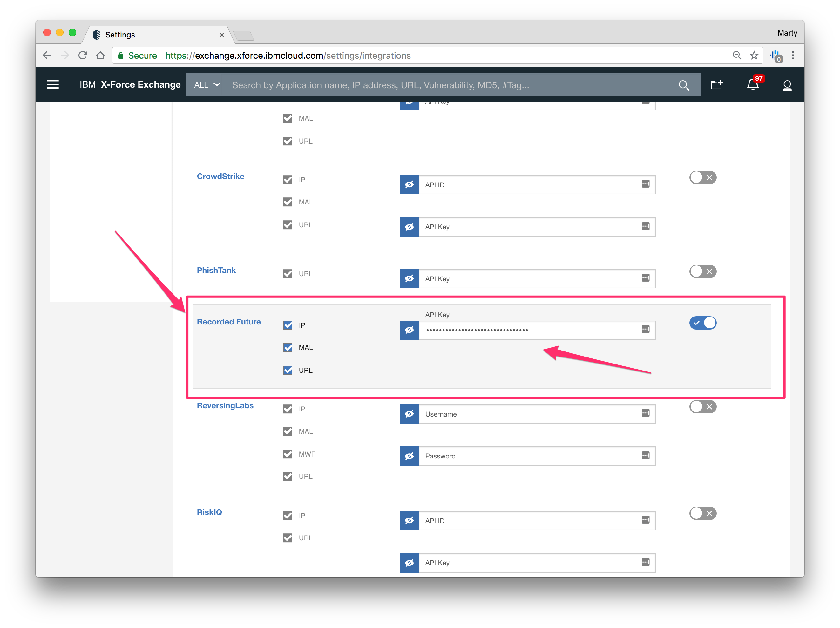
Task: Uncheck the Recorded Future MAL checkbox
Action: click(288, 348)
